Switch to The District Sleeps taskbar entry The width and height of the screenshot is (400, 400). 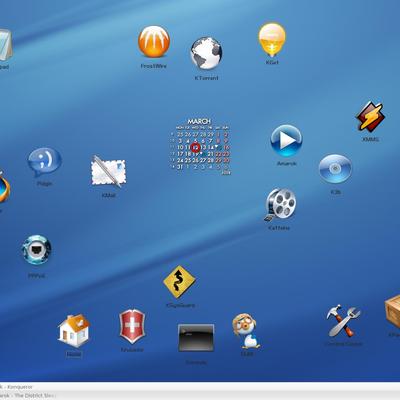pos(27,395)
